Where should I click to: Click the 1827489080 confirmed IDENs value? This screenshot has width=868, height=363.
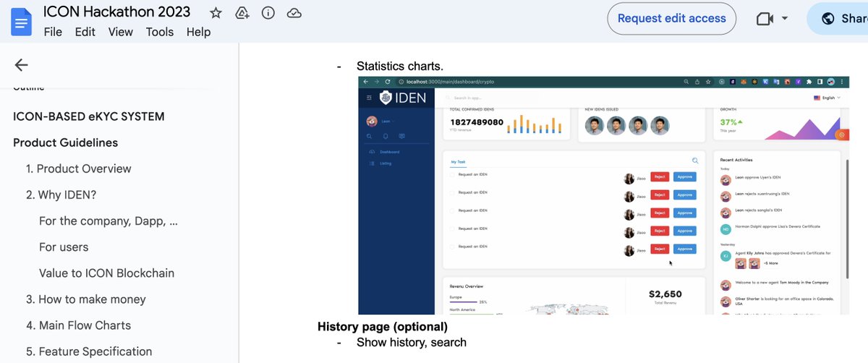pos(476,122)
